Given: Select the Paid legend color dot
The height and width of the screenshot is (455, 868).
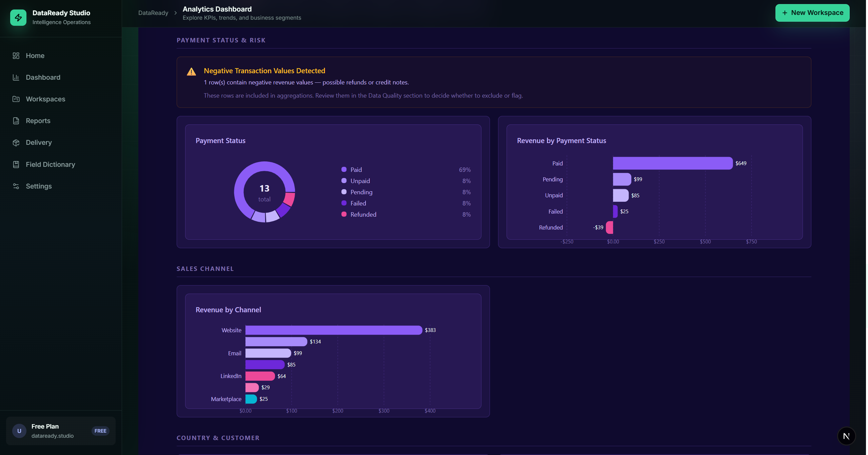Looking at the screenshot, I should coord(344,170).
